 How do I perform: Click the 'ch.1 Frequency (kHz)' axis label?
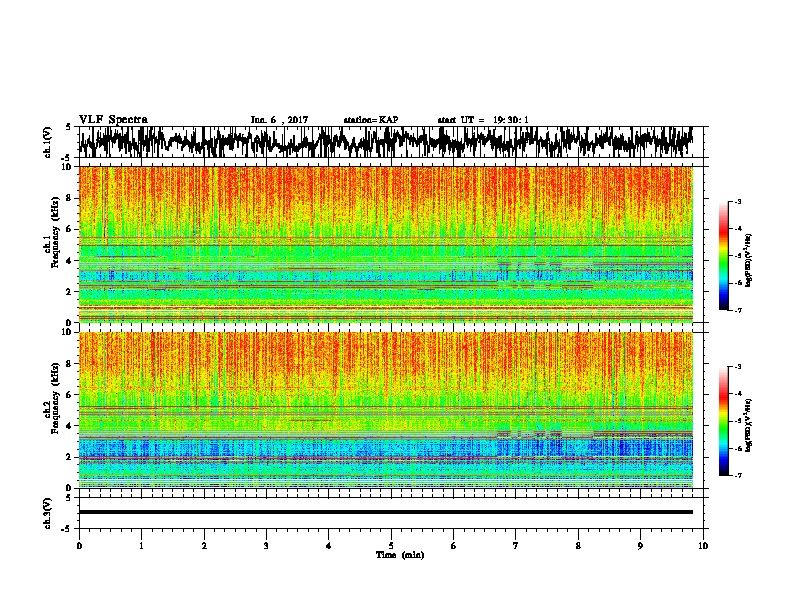tap(52, 233)
